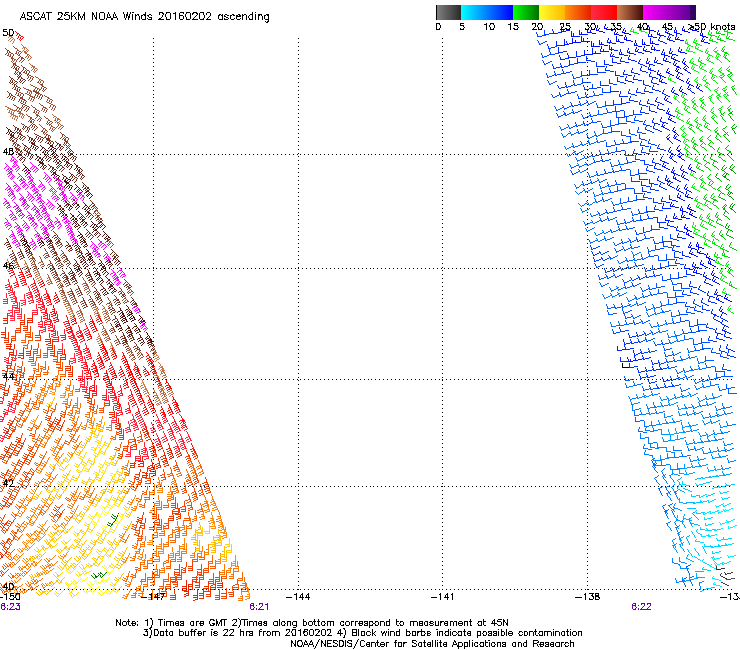Click the 'NOAA/NESDIS/Center for Satellite Applications and Research' credit
This screenshot has width=740, height=650.
[432, 644]
